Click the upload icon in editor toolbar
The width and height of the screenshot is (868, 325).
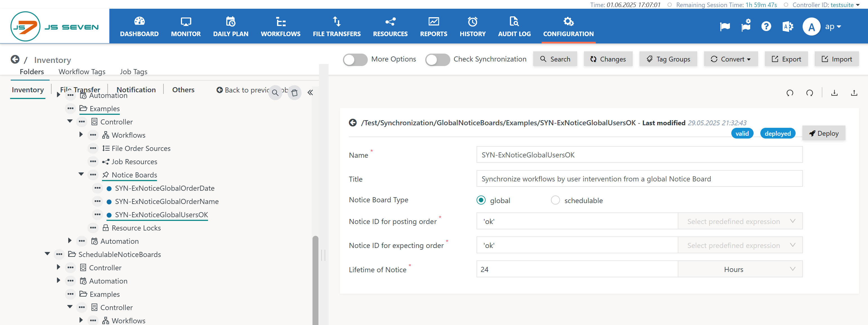854,93
